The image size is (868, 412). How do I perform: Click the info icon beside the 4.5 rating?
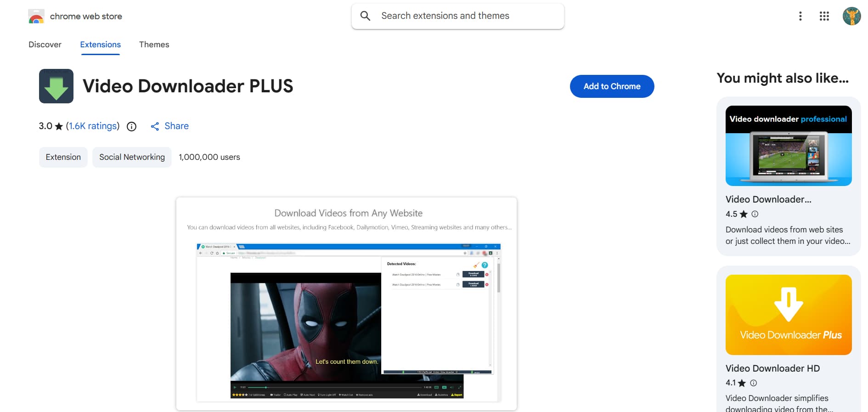click(755, 214)
